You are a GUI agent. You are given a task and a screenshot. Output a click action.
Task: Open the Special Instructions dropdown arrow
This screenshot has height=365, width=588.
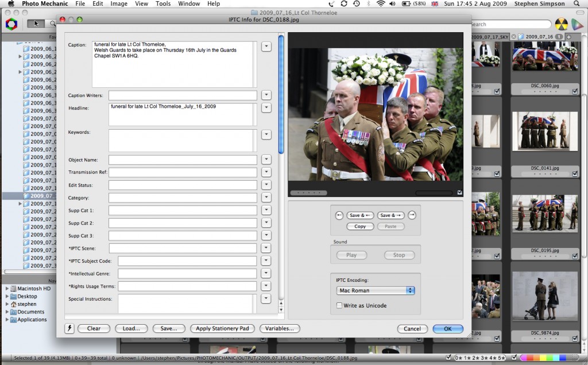coord(266,298)
